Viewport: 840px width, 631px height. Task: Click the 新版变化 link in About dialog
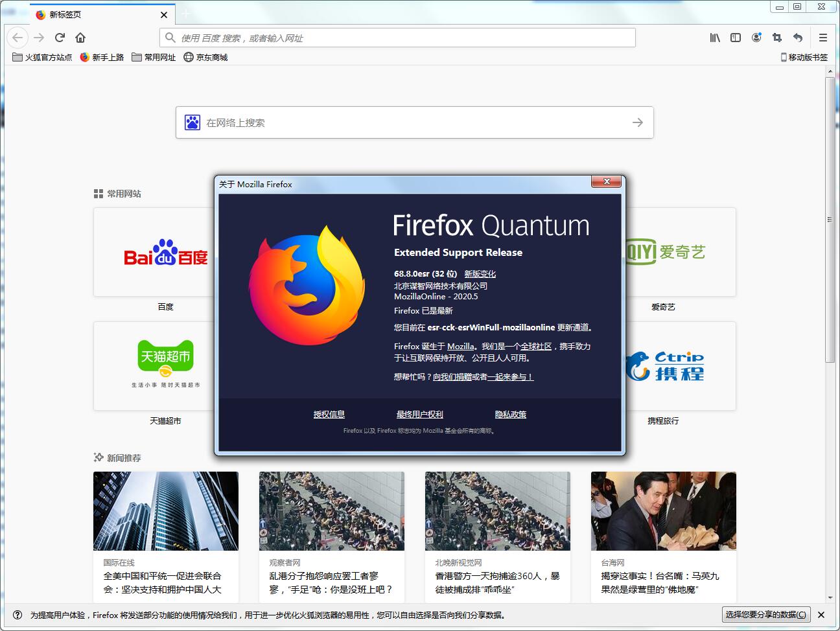click(480, 274)
